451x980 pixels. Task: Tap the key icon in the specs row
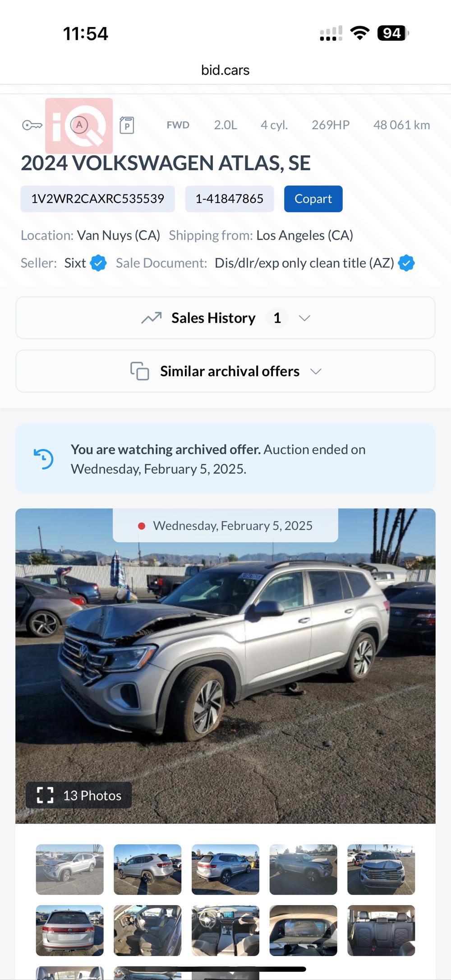pyautogui.click(x=32, y=125)
